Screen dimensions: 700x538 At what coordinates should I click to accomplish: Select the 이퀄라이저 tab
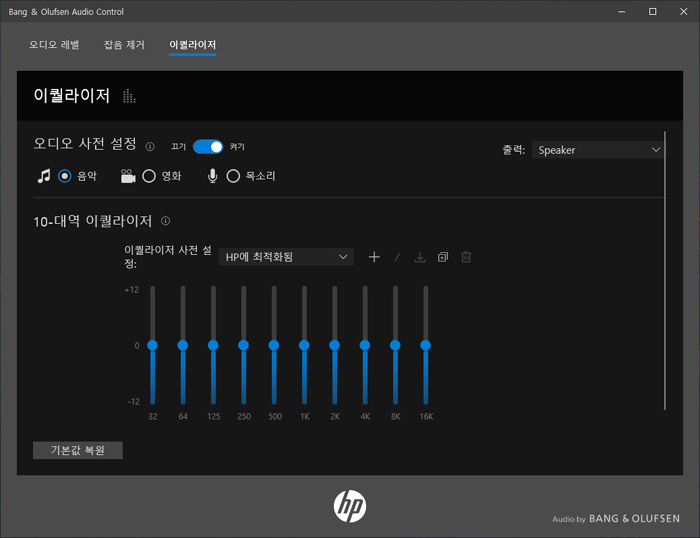pyautogui.click(x=192, y=45)
